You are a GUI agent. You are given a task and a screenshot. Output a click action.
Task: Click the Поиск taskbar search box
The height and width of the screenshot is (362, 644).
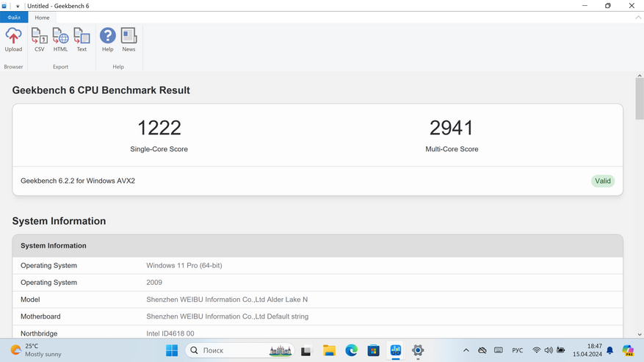tap(239, 350)
